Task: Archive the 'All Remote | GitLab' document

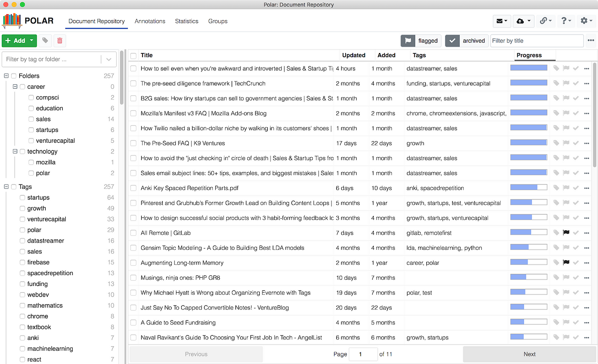Action: tap(576, 233)
